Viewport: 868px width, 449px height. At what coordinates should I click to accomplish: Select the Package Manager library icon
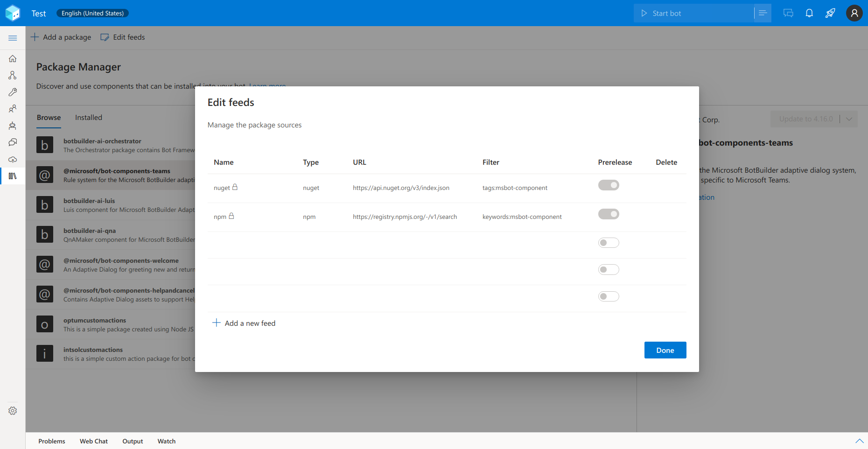(x=13, y=176)
